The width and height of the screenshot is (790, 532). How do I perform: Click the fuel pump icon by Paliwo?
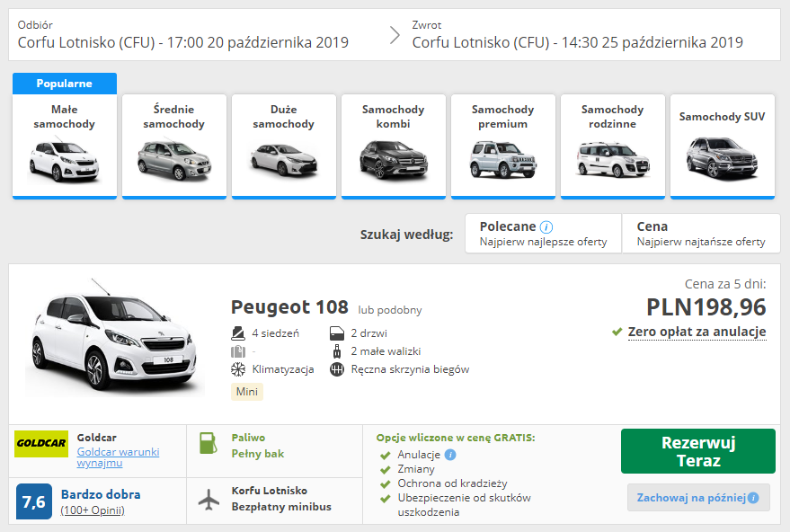pyautogui.click(x=209, y=443)
